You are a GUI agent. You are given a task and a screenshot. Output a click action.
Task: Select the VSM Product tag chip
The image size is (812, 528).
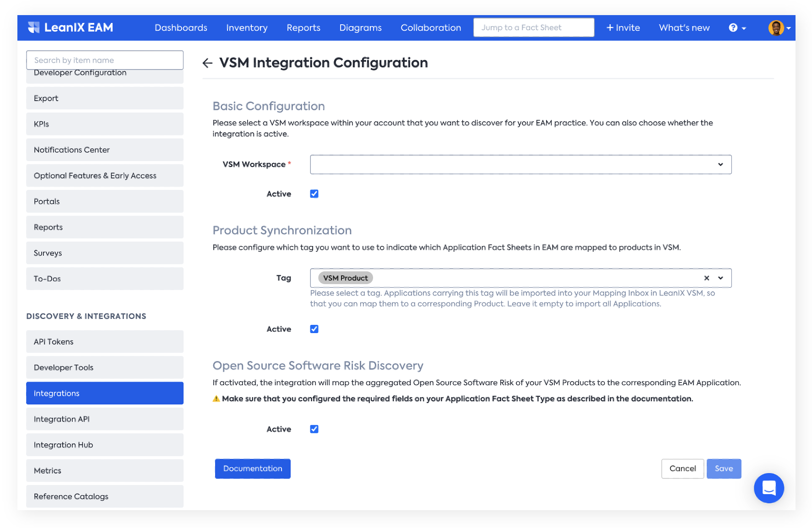[345, 278]
